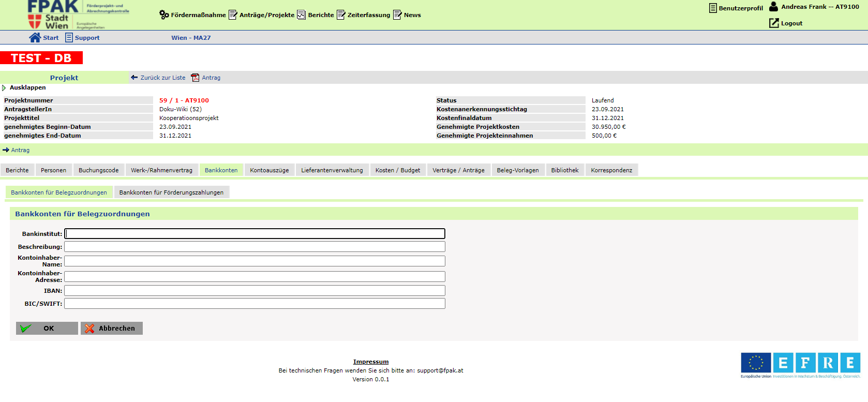
Task: Click the Kooperatioonsprojekt title value
Action: (189, 118)
